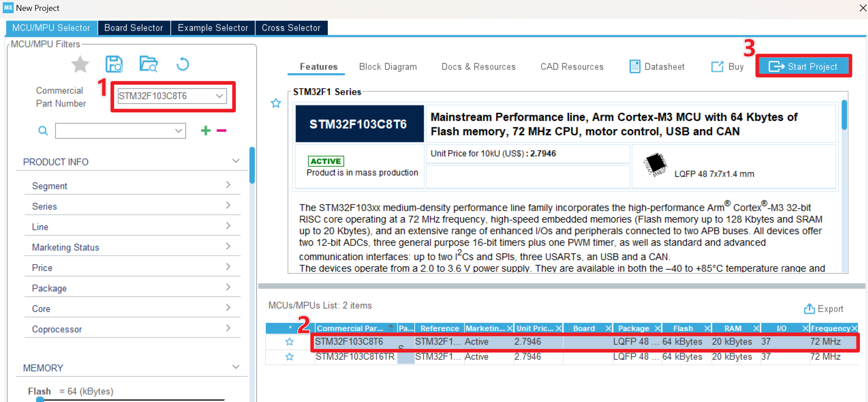Screen dimensions: 868x402
Task: Click the 'MCUs/MPUs List: 2 items' label
Action: coord(320,306)
